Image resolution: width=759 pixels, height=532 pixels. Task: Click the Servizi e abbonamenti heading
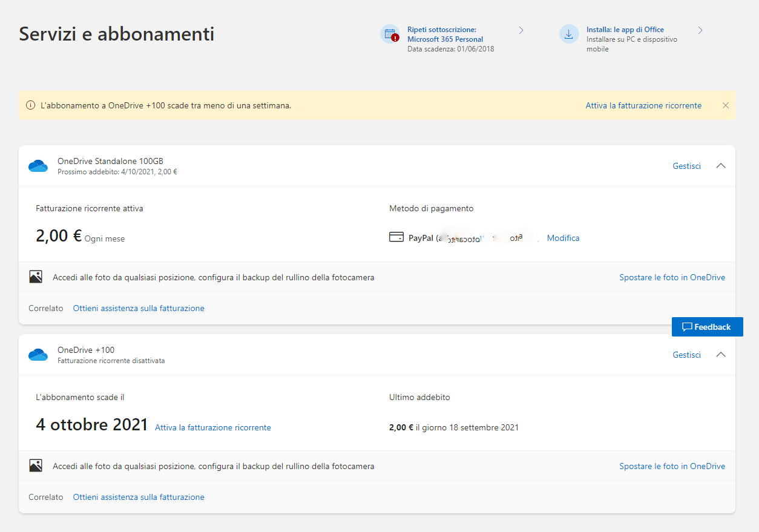[117, 34]
